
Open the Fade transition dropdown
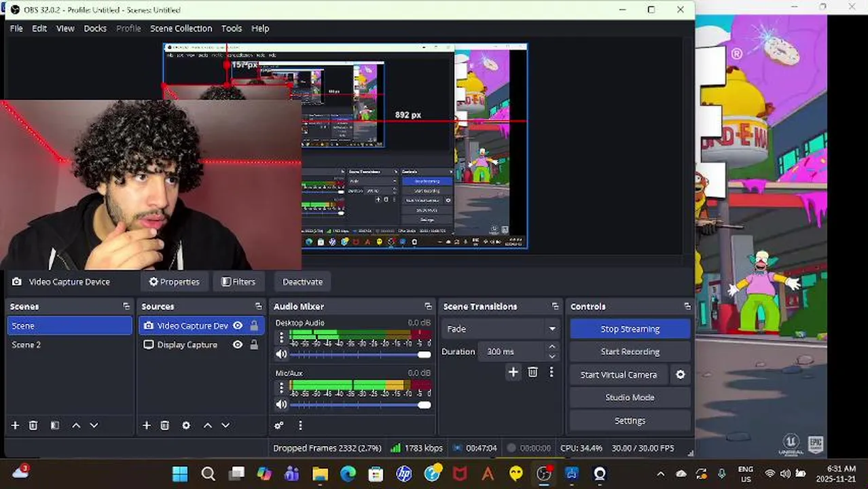(x=500, y=329)
